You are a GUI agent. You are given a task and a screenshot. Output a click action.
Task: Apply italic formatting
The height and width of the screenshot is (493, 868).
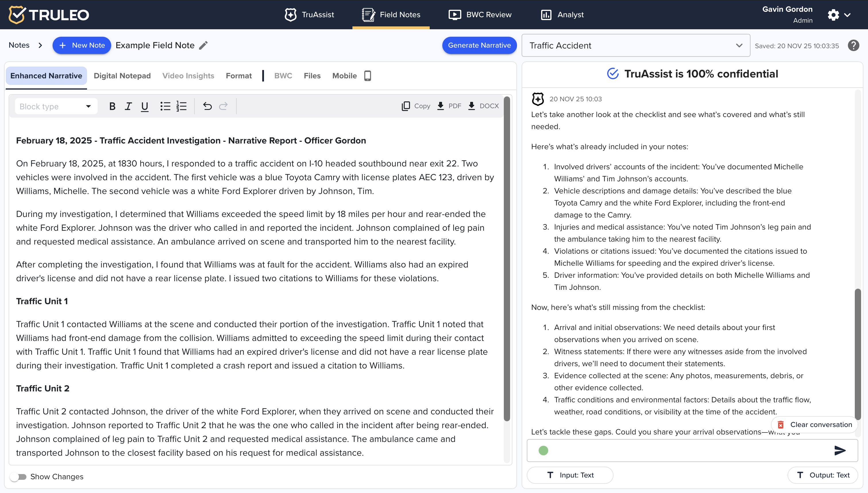point(128,106)
